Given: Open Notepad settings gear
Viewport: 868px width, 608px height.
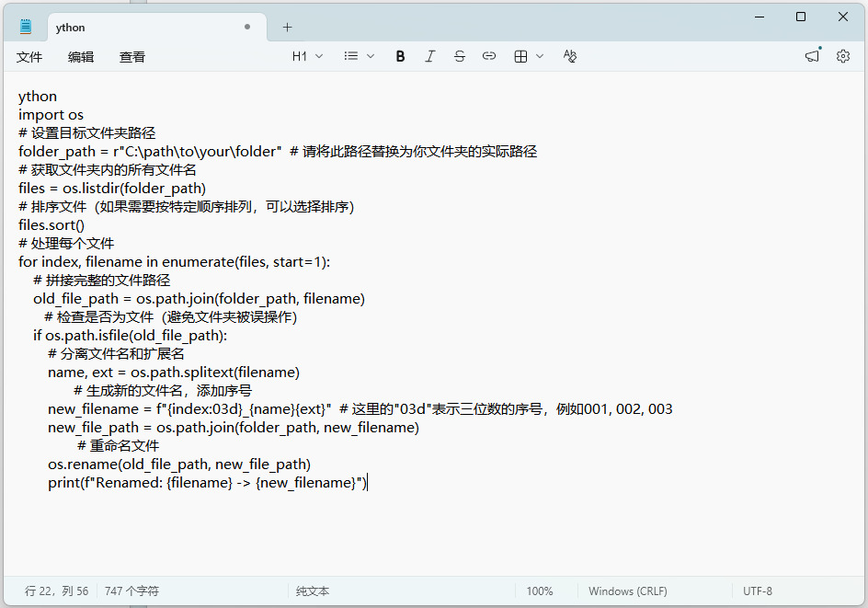Looking at the screenshot, I should [843, 56].
